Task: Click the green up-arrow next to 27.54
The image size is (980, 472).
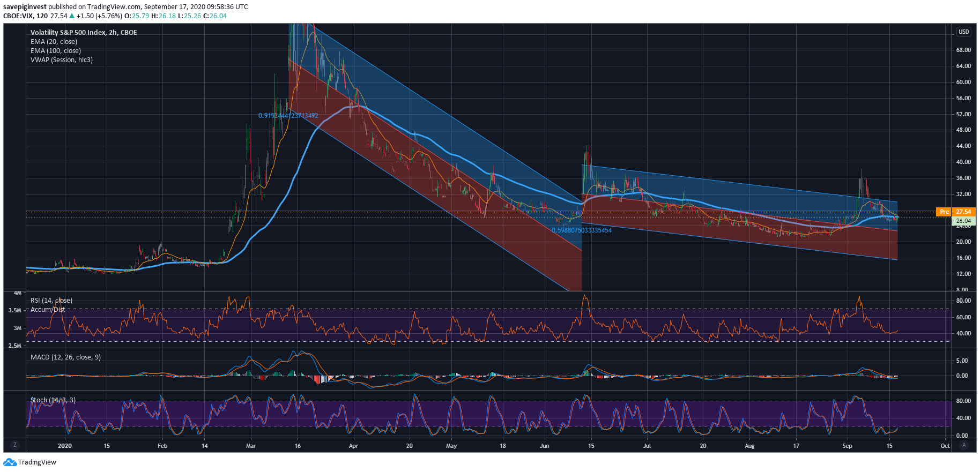Action: [72, 16]
